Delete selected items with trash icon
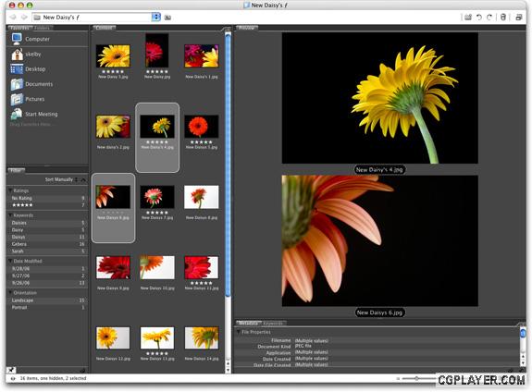This screenshot has width=532, height=392. point(503,17)
